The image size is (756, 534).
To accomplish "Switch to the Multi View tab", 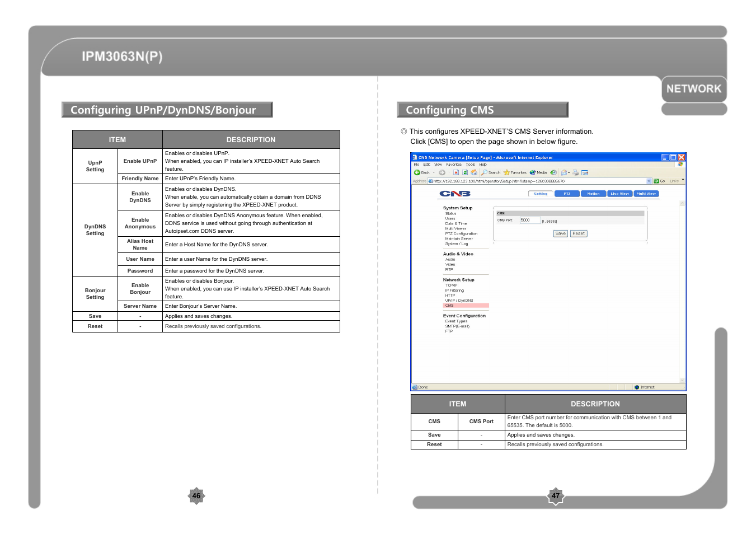I will coord(646,194).
